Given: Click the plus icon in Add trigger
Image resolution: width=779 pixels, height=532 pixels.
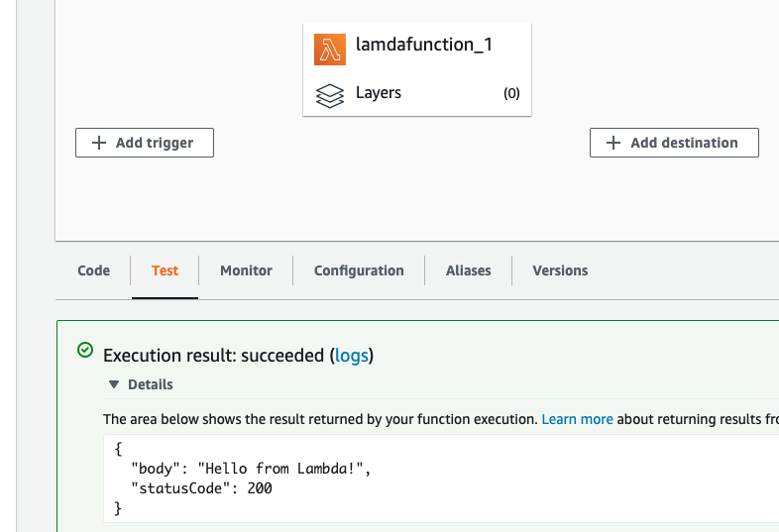Looking at the screenshot, I should tap(99, 143).
